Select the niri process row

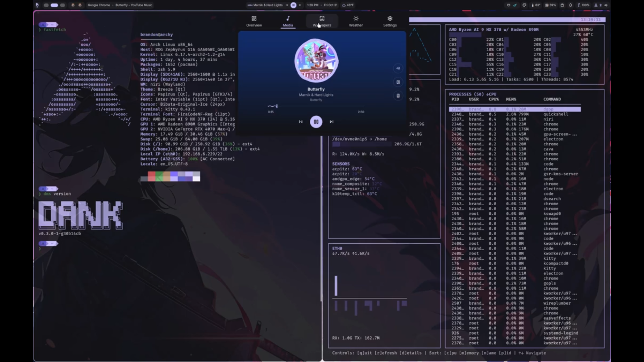[x=515, y=119]
